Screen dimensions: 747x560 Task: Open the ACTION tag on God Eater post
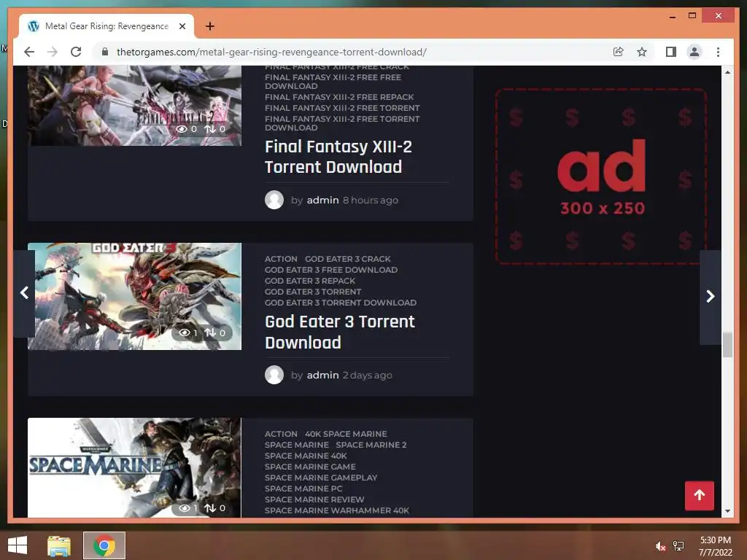coord(281,259)
